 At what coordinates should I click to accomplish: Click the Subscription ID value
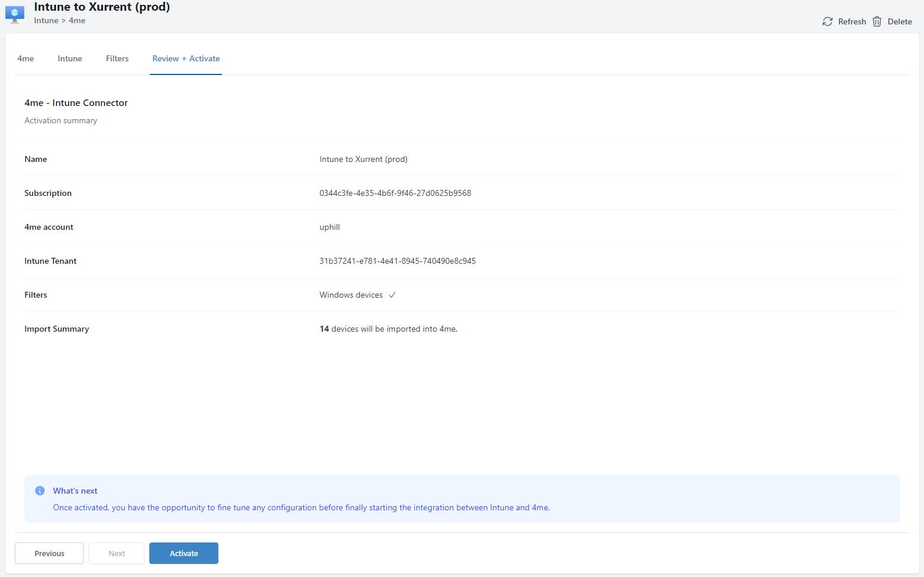point(395,193)
